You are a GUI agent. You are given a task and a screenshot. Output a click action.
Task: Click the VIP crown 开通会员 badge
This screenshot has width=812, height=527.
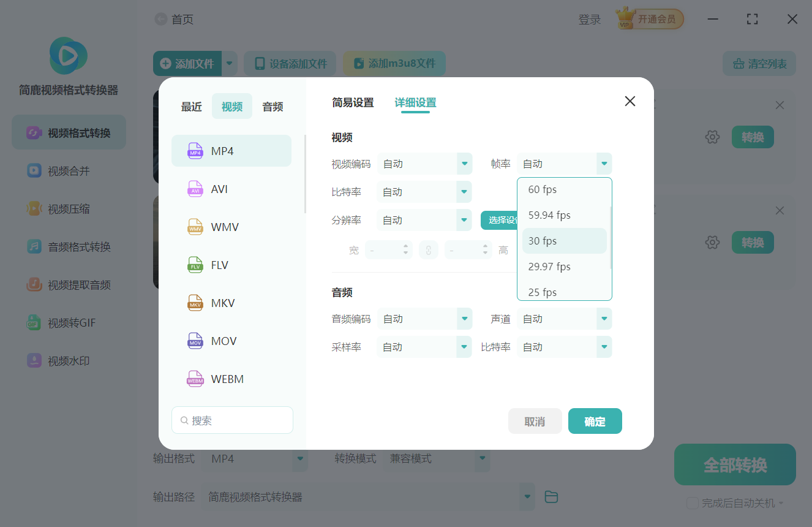coord(649,18)
